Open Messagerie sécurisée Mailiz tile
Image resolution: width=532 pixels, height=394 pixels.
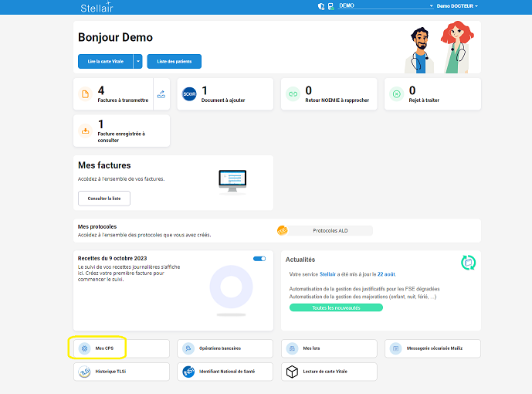coord(432,348)
